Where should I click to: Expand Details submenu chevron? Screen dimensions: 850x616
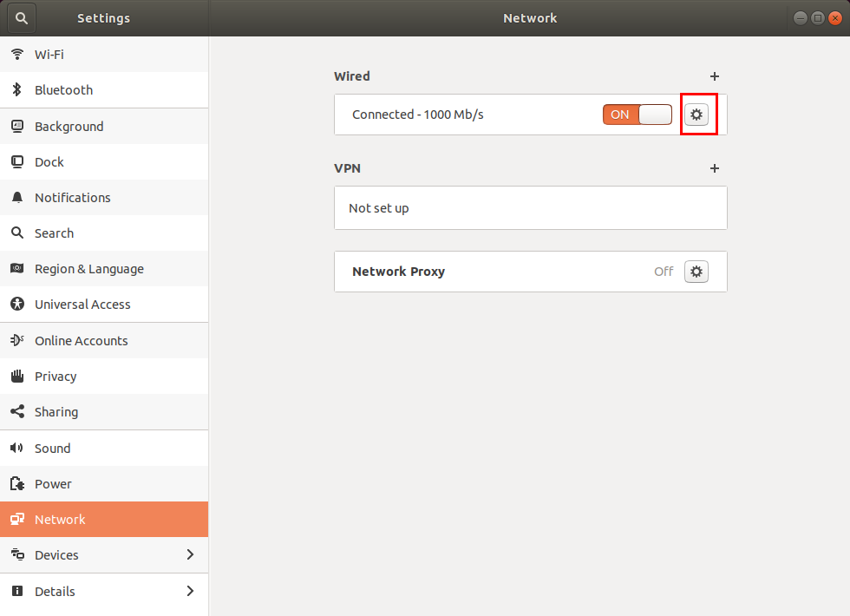pos(190,591)
